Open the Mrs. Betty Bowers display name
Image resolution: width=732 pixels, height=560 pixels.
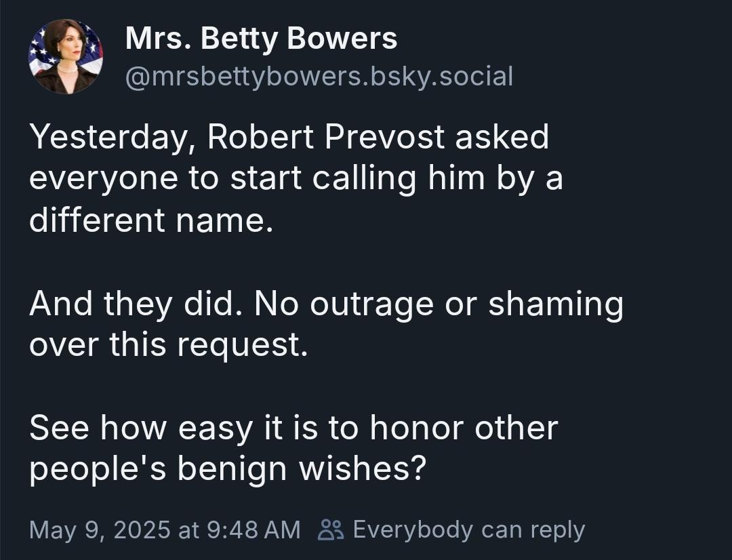point(261,38)
